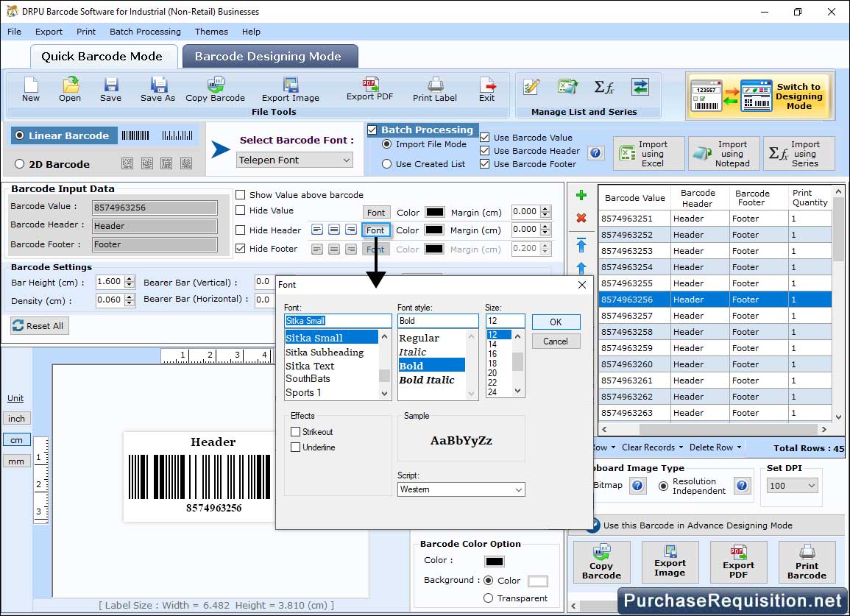Switch to Barcode Designing Mode tab
The height and width of the screenshot is (616, 850).
[268, 57]
